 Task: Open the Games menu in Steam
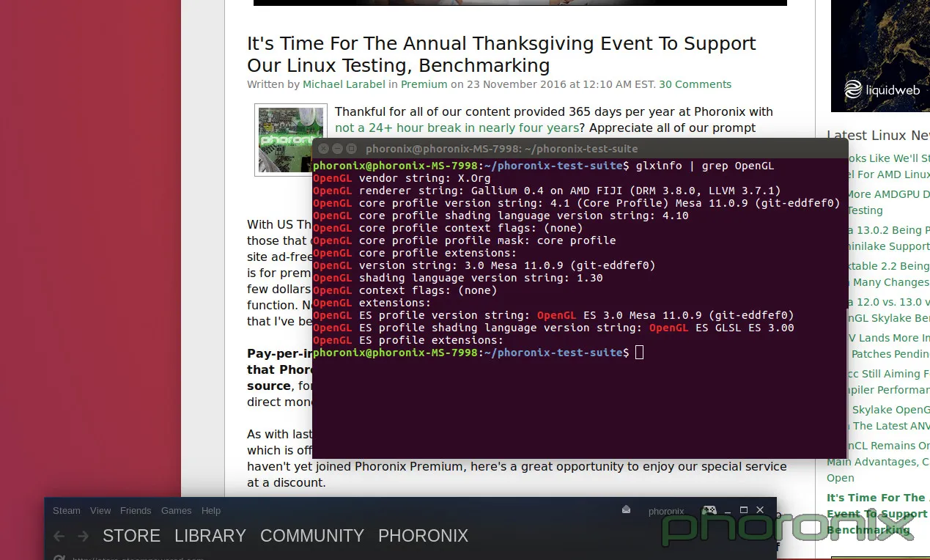click(176, 511)
